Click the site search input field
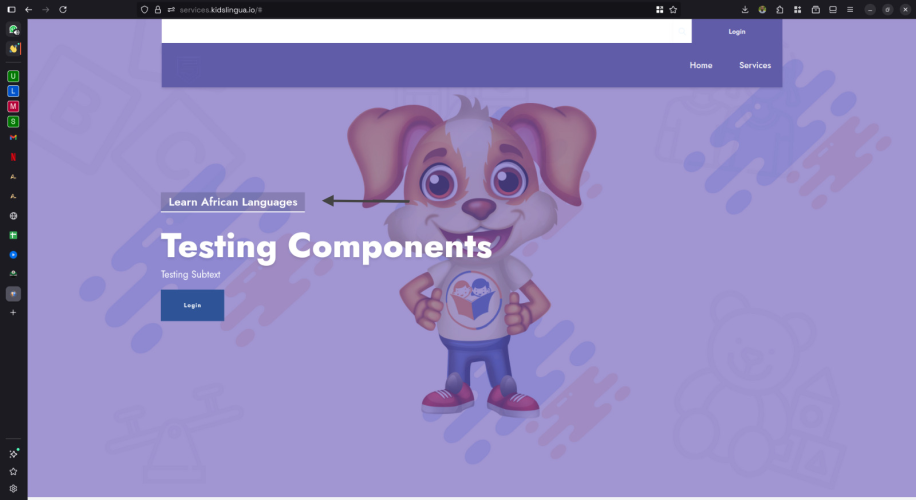 [418, 31]
